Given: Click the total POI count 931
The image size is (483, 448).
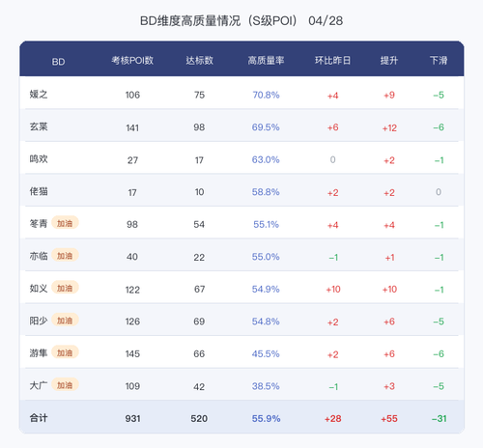Looking at the screenshot, I should (x=132, y=419).
